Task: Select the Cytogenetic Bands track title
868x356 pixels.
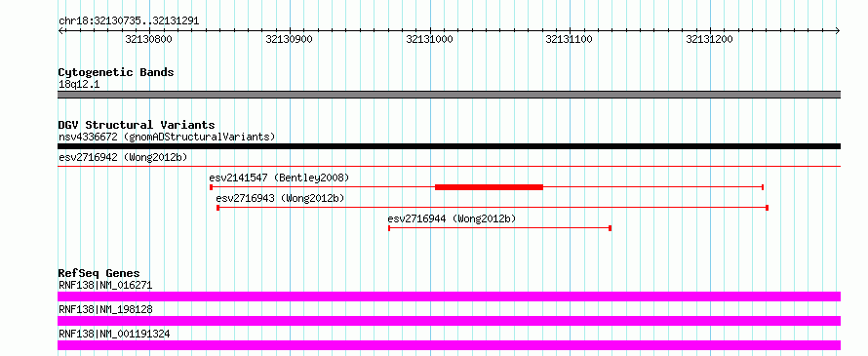Action: pos(116,72)
